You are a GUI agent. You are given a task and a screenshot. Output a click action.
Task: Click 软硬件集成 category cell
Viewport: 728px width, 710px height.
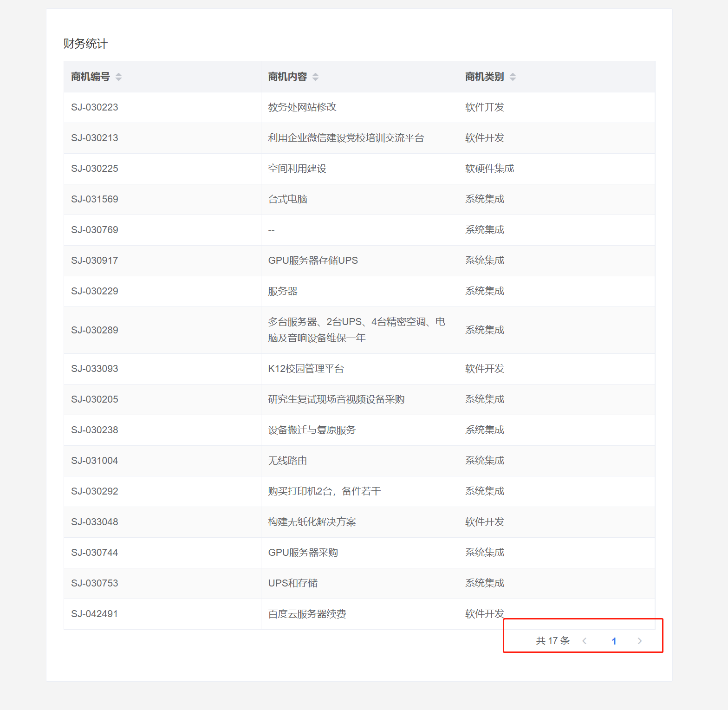coord(556,169)
